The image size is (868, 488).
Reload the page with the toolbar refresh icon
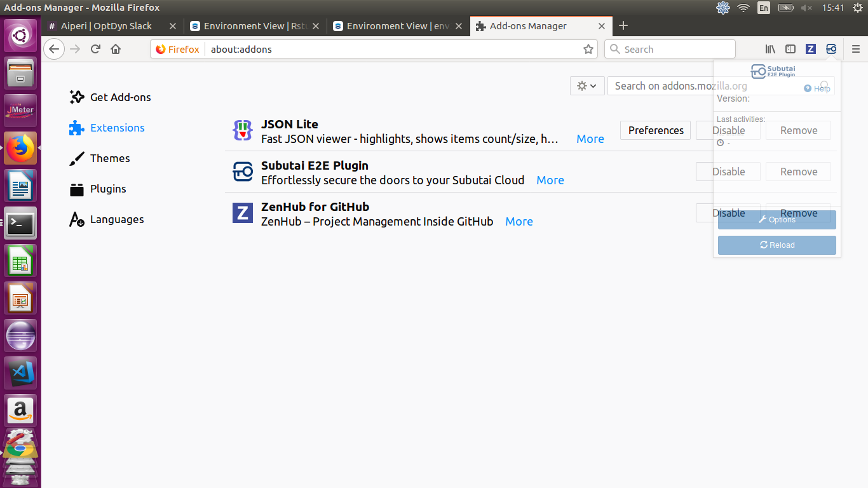point(95,49)
